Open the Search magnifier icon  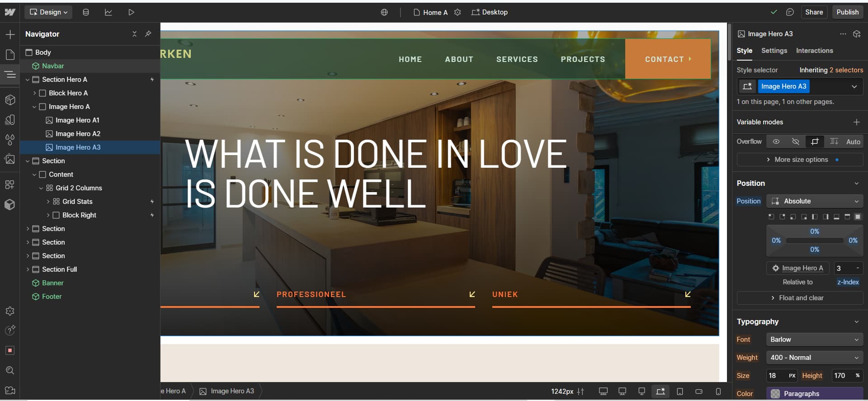click(x=10, y=370)
